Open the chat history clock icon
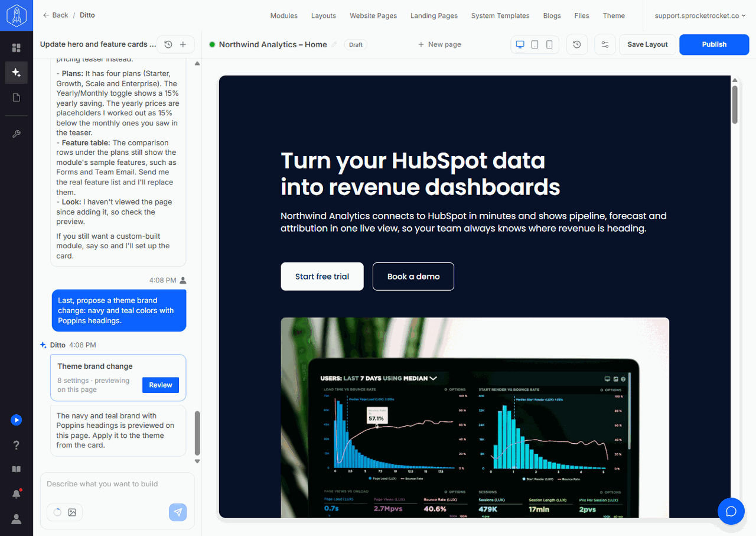Viewport: 756px width, 536px height. (168, 44)
